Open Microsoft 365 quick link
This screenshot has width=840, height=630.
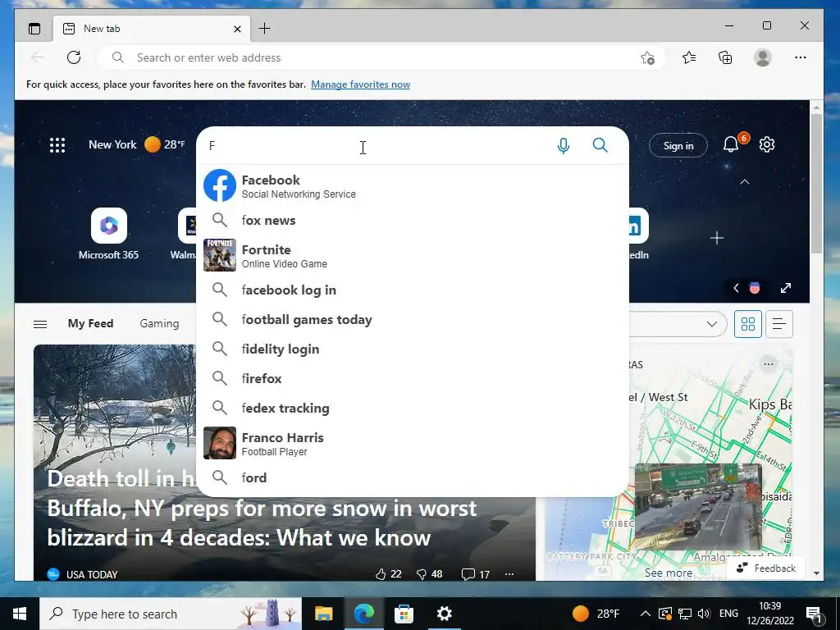pos(109,234)
